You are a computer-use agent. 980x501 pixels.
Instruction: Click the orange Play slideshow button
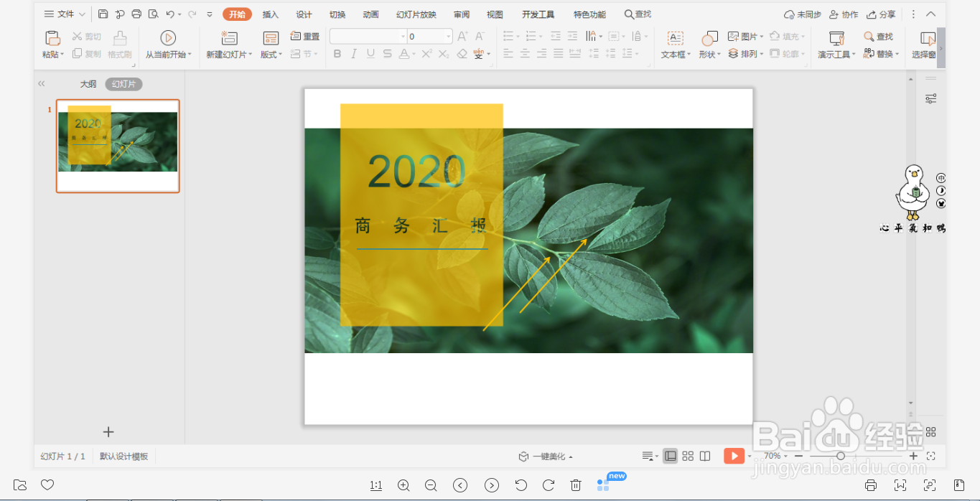click(734, 456)
